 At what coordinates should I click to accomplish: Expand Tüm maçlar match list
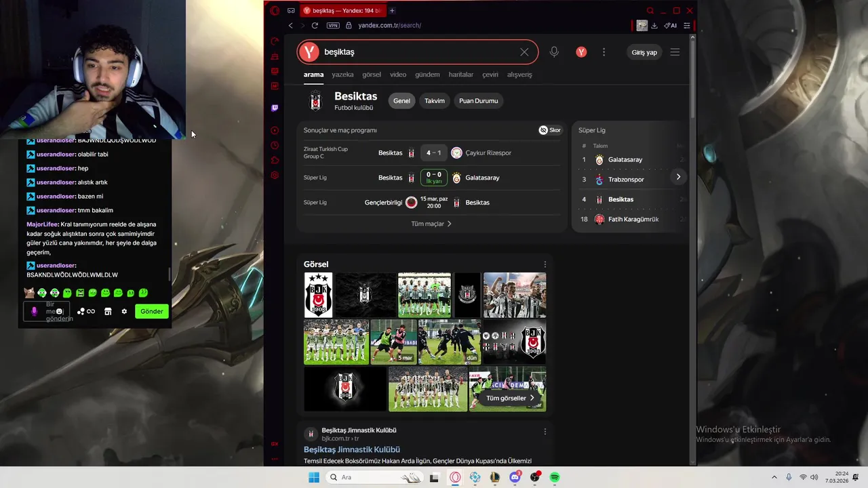pos(431,224)
